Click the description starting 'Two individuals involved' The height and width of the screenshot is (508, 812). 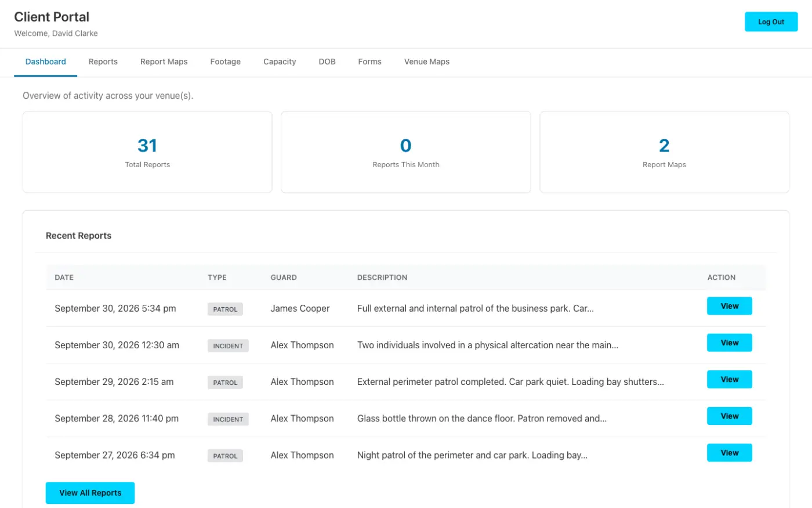[x=488, y=345]
